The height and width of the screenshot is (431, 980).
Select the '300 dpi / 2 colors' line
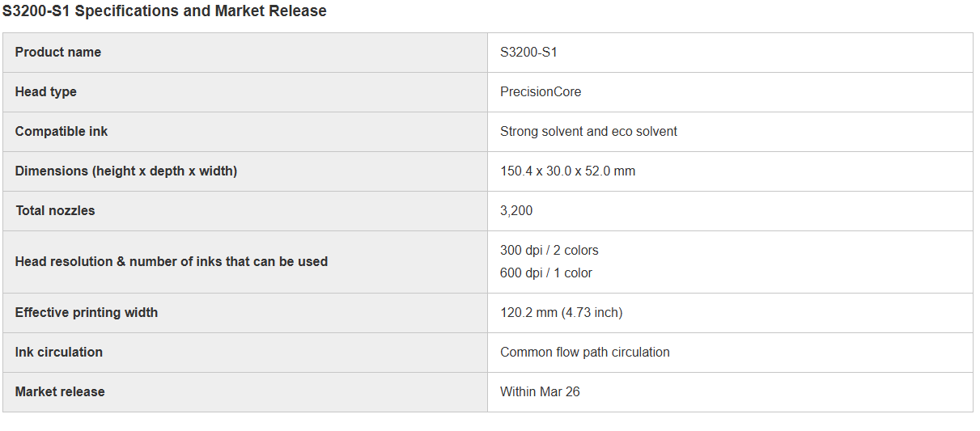point(549,251)
